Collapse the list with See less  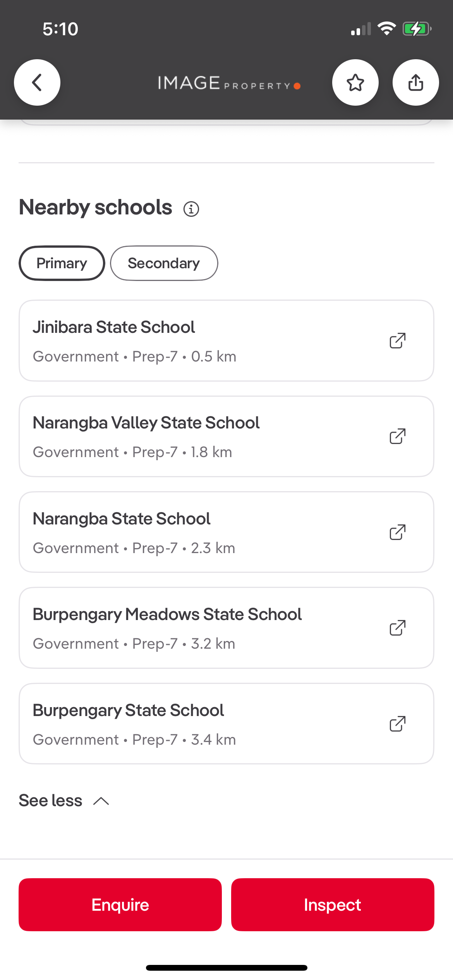point(51,800)
